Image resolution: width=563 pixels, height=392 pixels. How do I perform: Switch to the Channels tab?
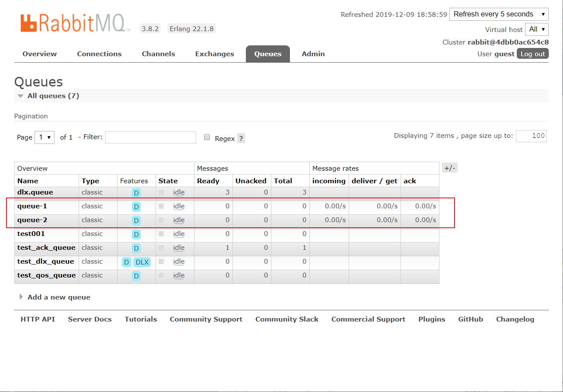click(x=159, y=54)
